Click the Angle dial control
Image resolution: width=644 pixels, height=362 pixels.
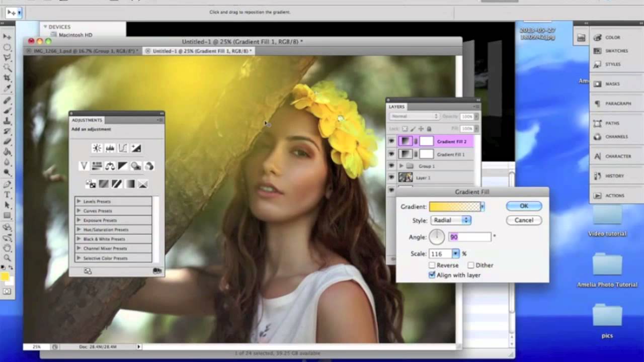pos(437,237)
